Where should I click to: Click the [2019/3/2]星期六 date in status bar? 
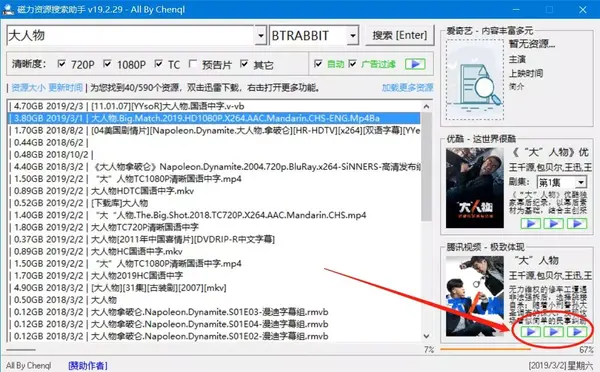point(561,365)
